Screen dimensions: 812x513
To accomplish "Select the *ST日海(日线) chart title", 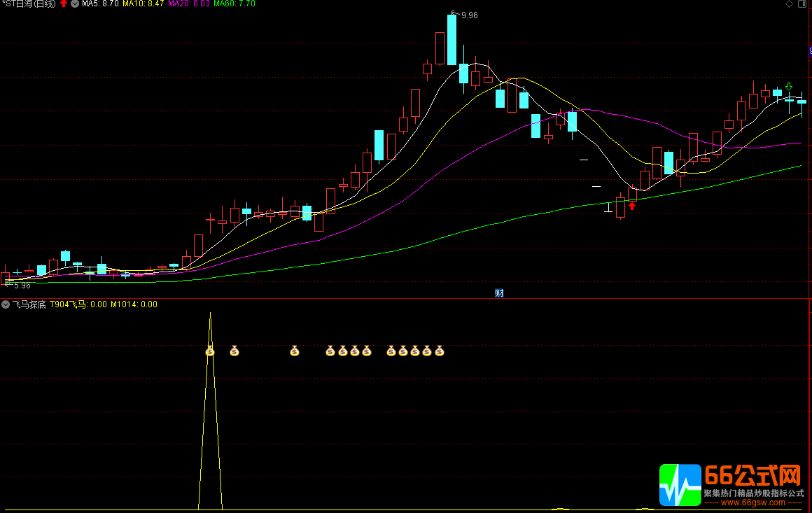I will tap(28, 3).
